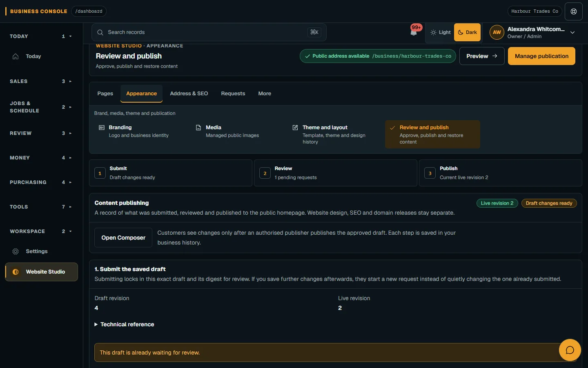Screen dimensions: 588x368
Task: Click the Theme and layout edit icon
Action: 295,128
